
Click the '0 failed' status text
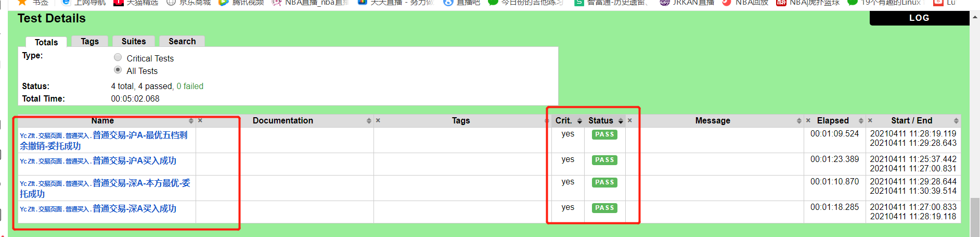point(190,86)
